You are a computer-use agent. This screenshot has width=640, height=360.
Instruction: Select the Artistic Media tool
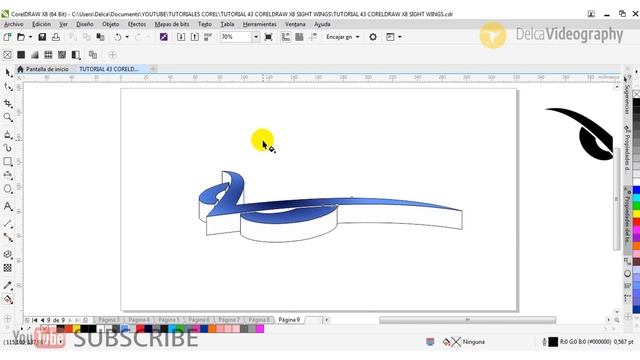click(x=8, y=148)
